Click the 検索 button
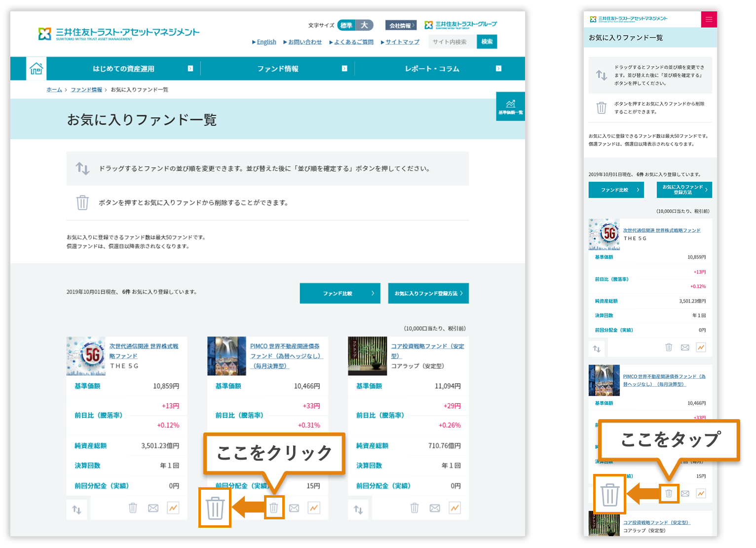 tap(487, 42)
